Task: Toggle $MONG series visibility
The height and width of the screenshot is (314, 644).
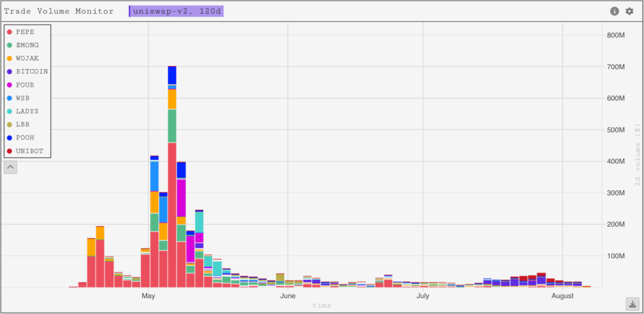Action: 27,45
